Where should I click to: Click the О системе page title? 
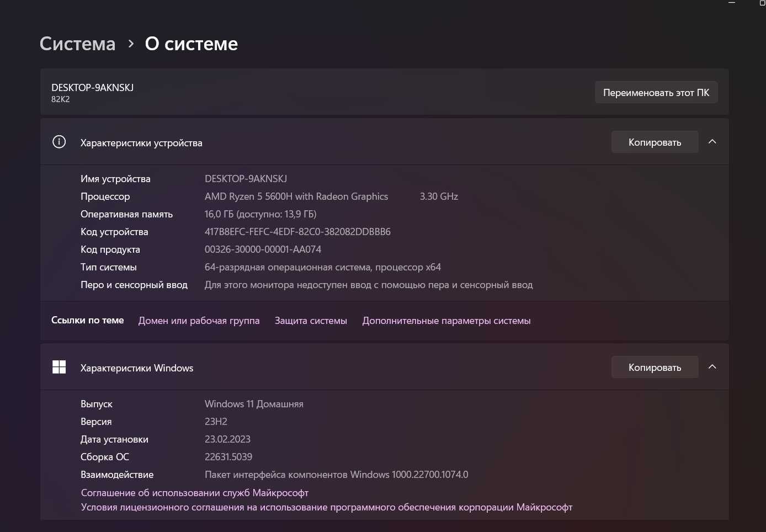point(191,44)
